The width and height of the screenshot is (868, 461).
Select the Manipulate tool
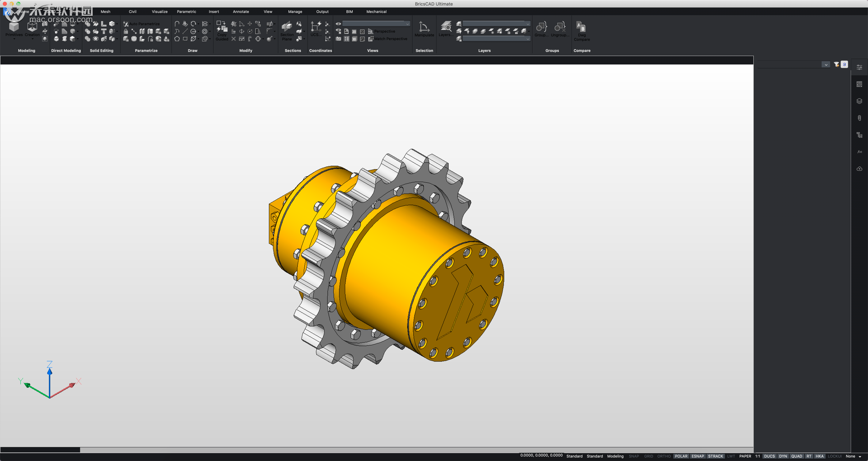(424, 29)
